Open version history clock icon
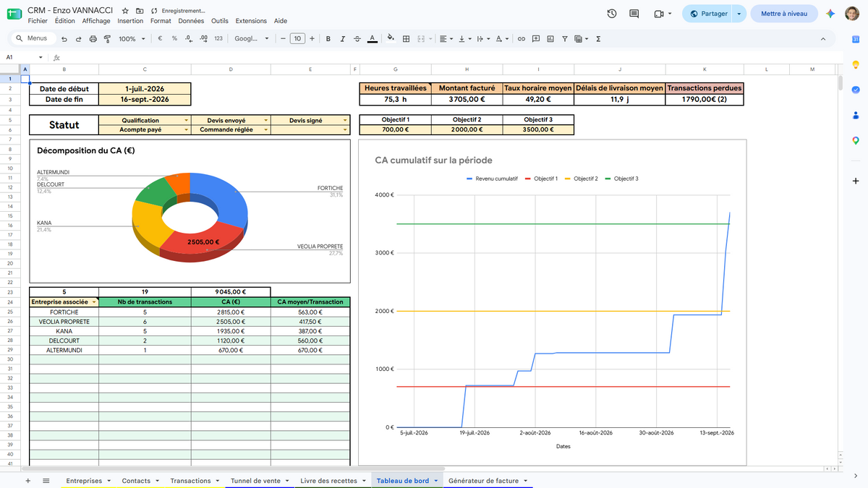Viewport: 868px width, 488px height. [x=612, y=14]
